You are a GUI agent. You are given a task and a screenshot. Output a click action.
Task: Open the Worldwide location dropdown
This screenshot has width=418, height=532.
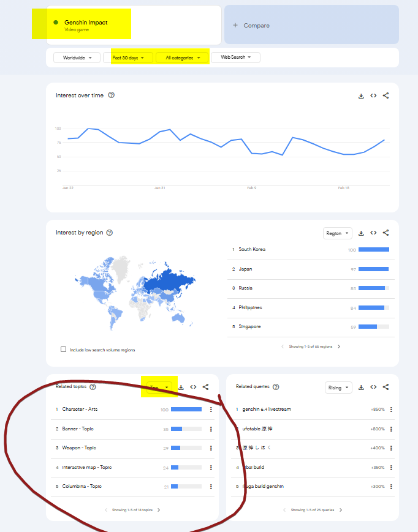tap(77, 58)
